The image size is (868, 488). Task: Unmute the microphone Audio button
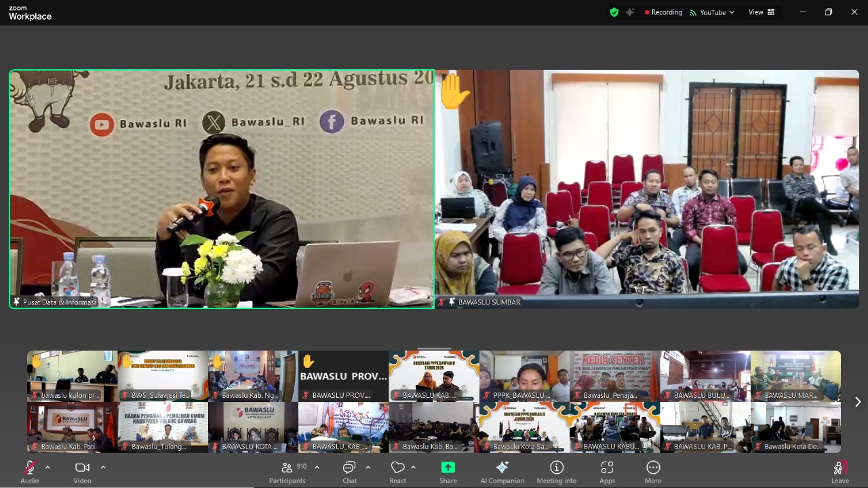30,472
